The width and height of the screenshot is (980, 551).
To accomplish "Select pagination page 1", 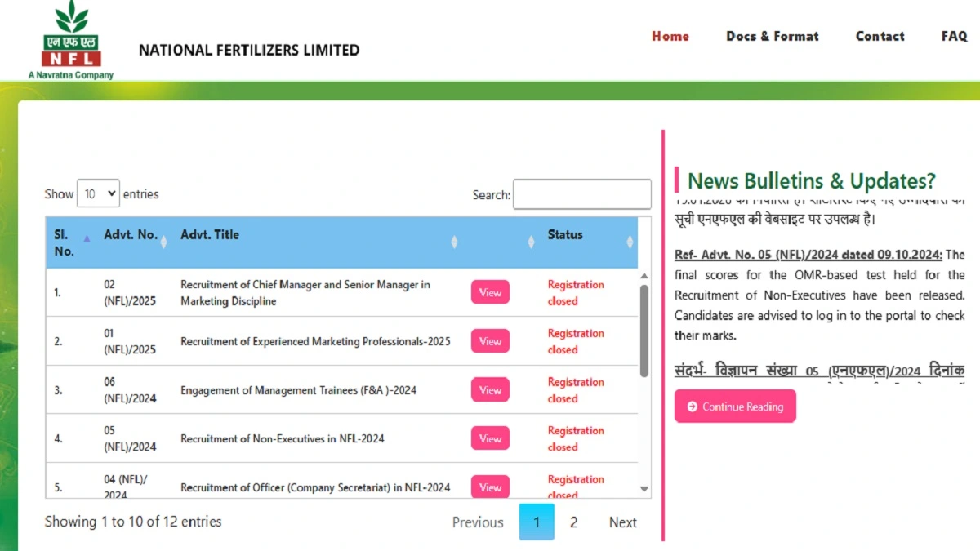I will click(537, 522).
